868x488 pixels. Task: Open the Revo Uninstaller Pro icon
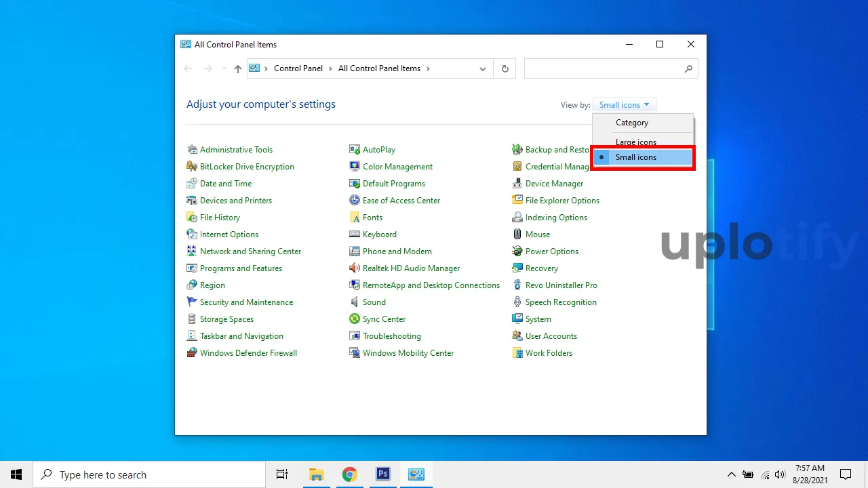click(517, 285)
